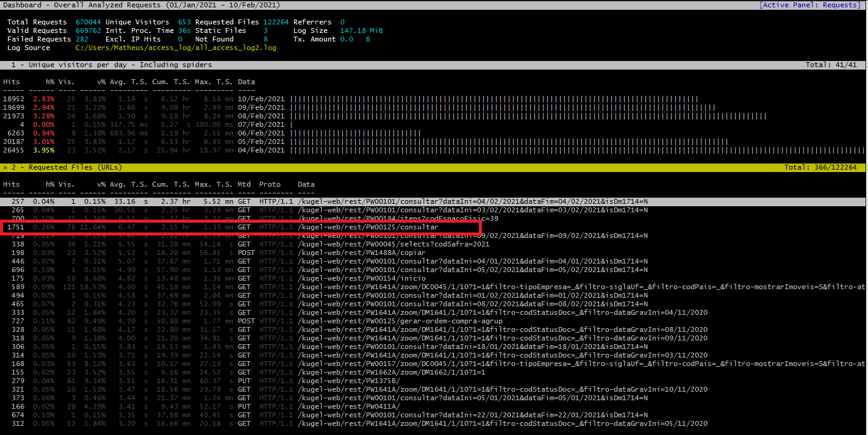868x435 pixels.
Task: Click the Mtd column header
Action: [243, 184]
